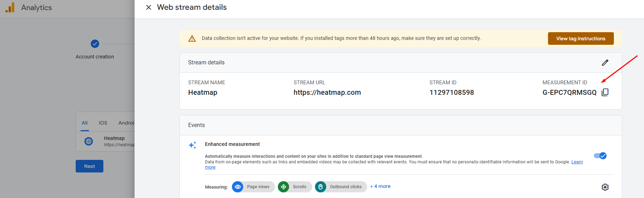Expand the + 4 more measurements
Screen dimensions: 644x198
[380, 186]
